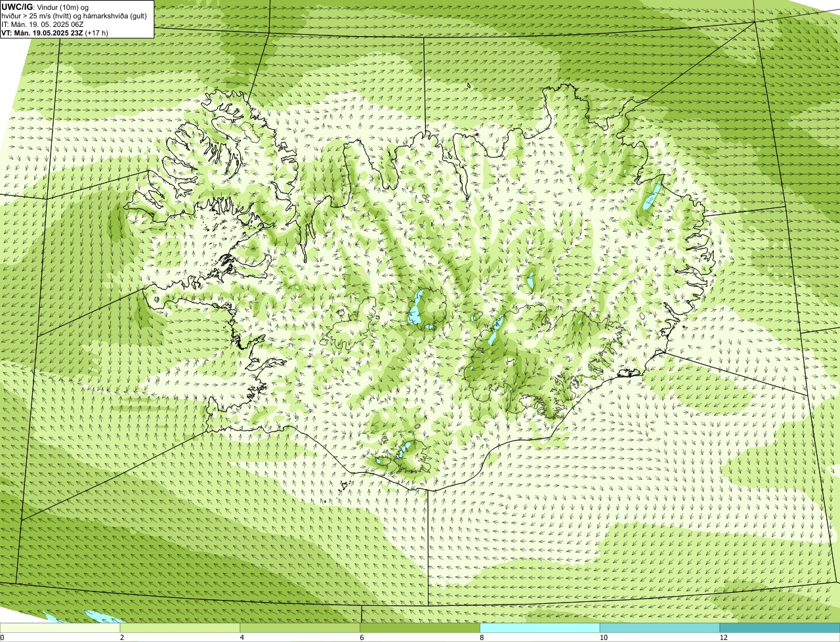Click the "UWC/IG: Vindur (10m) og" title line

point(45,7)
